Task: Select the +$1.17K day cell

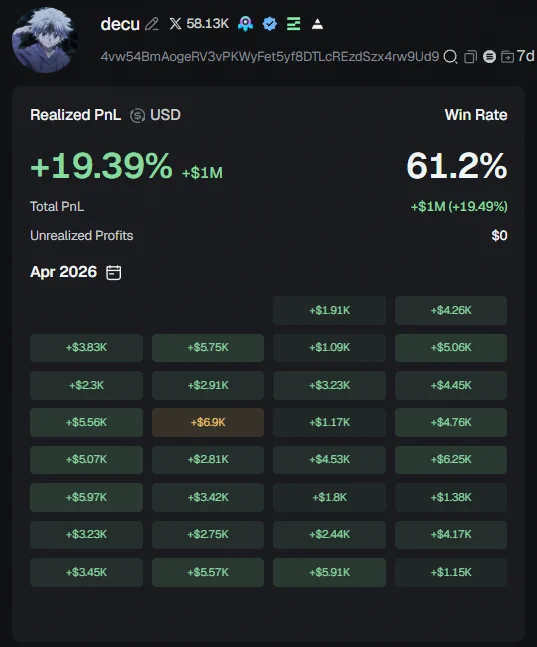Action: [x=329, y=423]
